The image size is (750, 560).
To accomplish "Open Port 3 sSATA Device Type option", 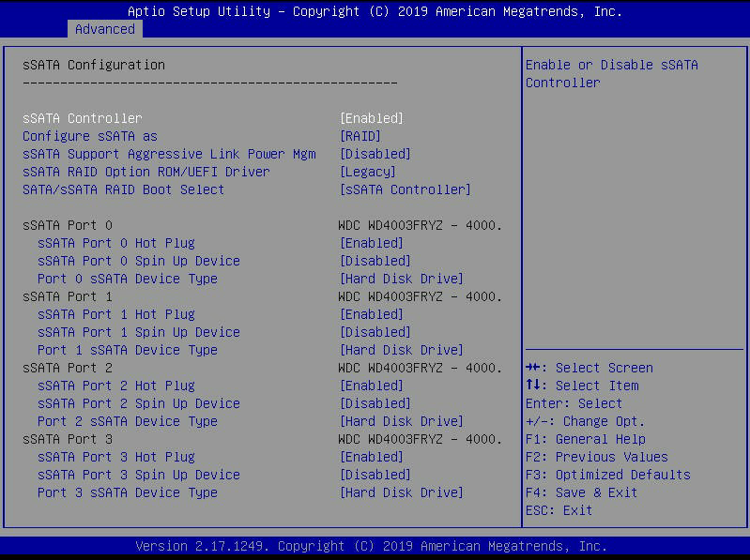I will 401,492.
